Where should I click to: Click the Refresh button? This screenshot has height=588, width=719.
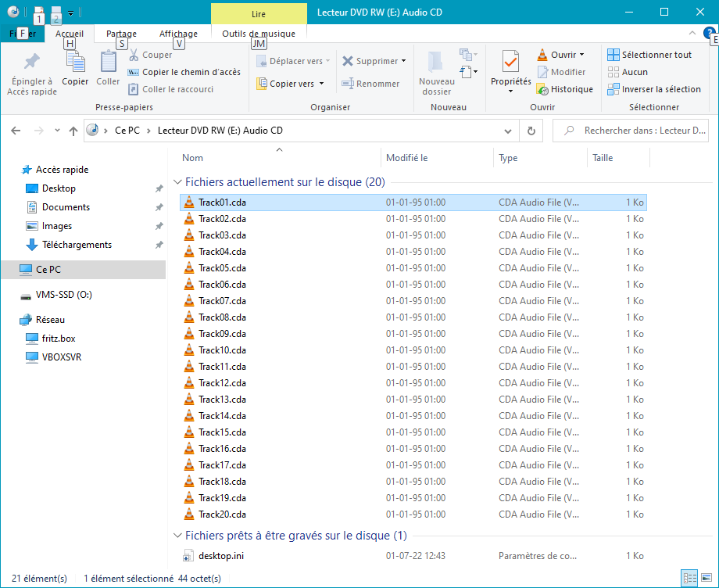pos(531,131)
